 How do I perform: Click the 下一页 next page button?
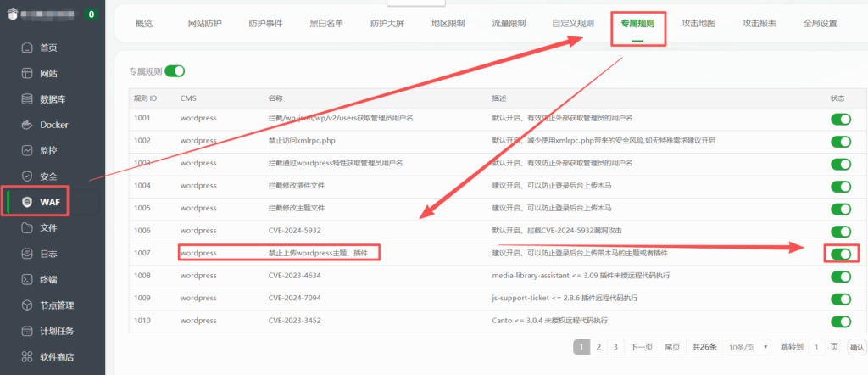pyautogui.click(x=642, y=347)
